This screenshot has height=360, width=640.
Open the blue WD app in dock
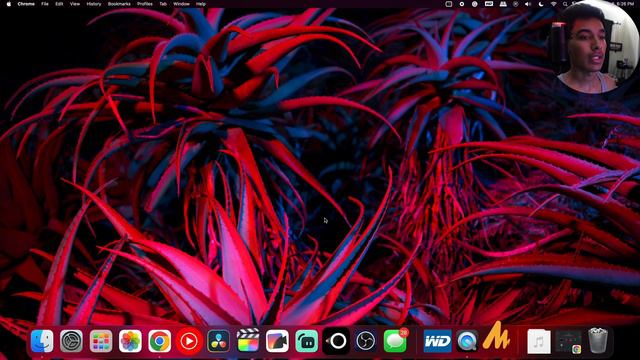(438, 340)
